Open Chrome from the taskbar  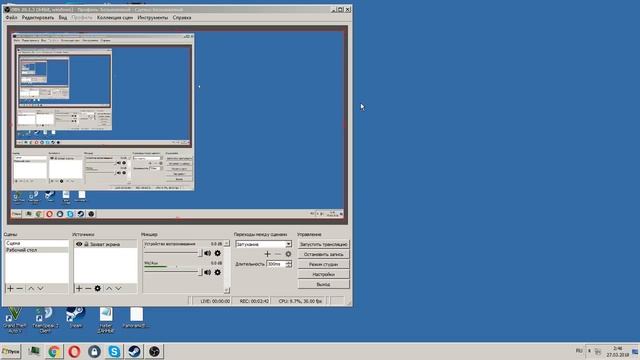point(54,351)
